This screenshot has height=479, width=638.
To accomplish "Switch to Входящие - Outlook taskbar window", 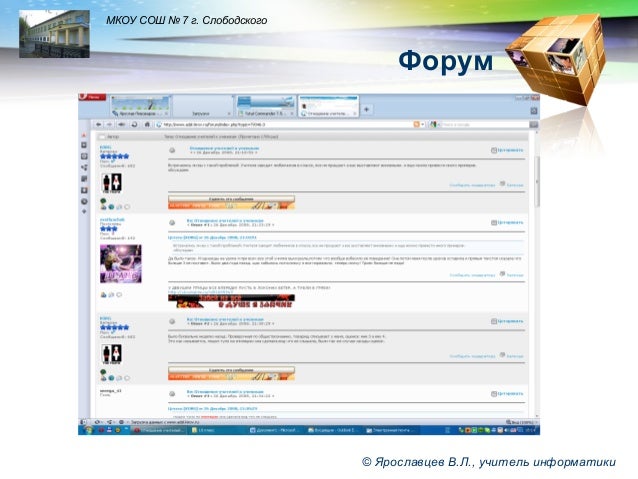I will (x=334, y=430).
